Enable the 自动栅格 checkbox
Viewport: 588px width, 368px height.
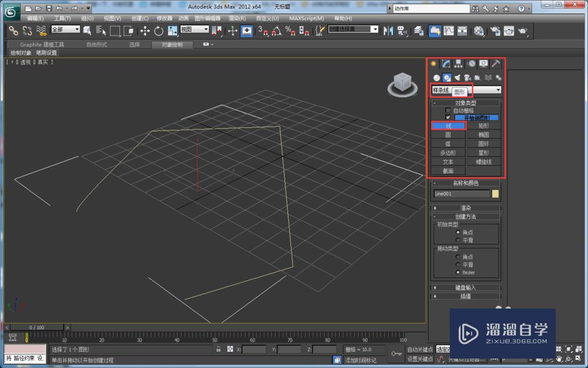448,110
